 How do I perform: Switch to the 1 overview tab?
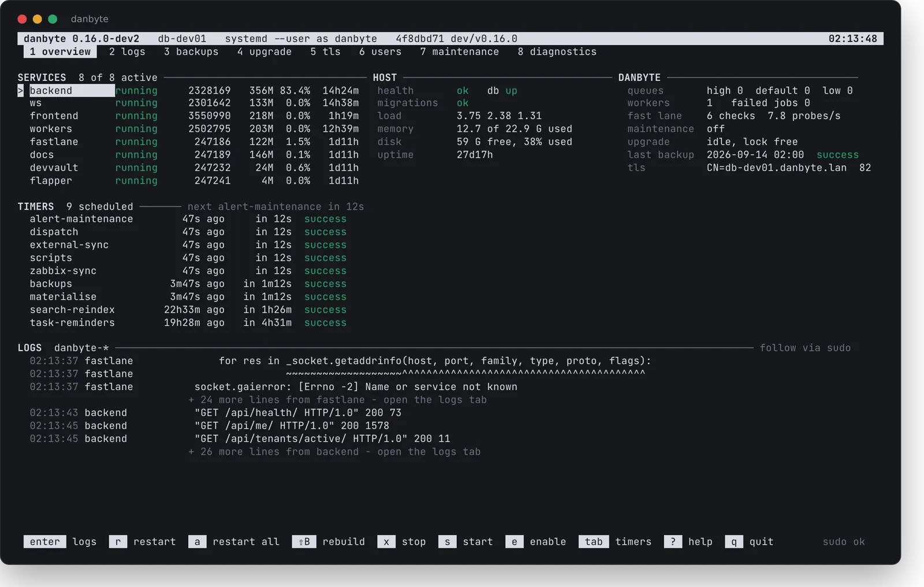pos(60,52)
